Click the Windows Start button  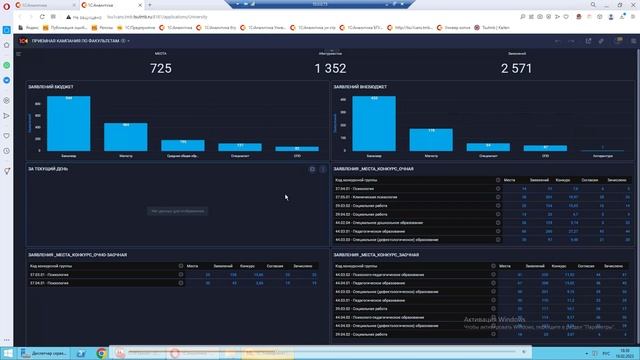coord(7,353)
